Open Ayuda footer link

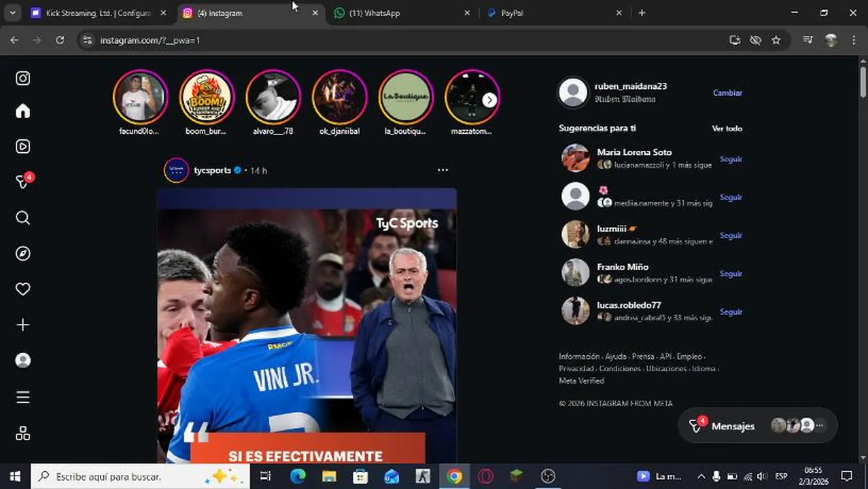tap(616, 357)
